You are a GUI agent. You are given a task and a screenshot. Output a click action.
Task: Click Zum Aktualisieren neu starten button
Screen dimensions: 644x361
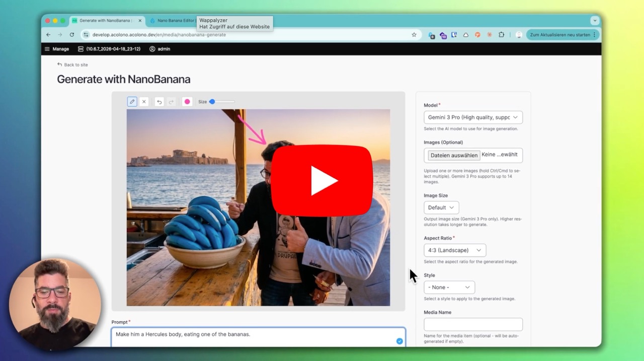pyautogui.click(x=563, y=35)
